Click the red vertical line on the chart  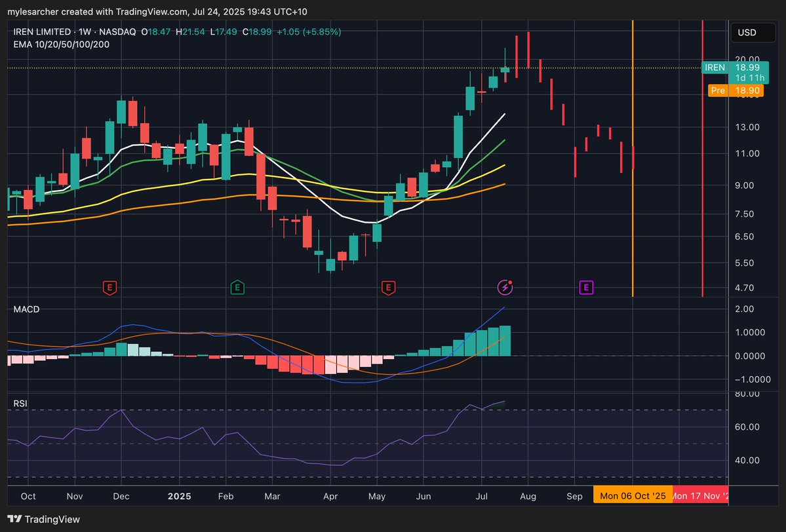[x=702, y=159]
